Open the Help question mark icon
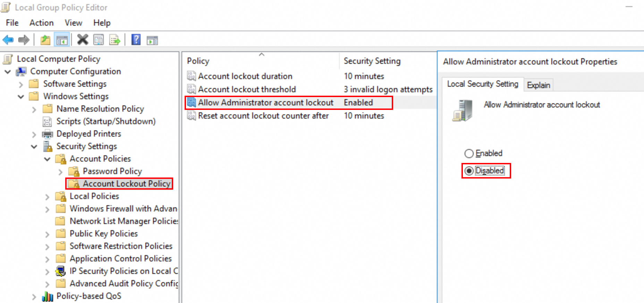Viewport: 644px width, 303px height. click(136, 40)
